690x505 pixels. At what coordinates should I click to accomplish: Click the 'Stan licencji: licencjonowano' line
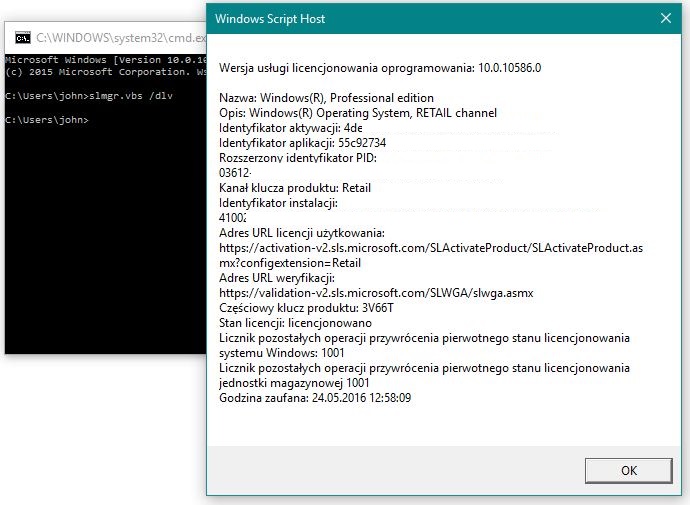(295, 323)
